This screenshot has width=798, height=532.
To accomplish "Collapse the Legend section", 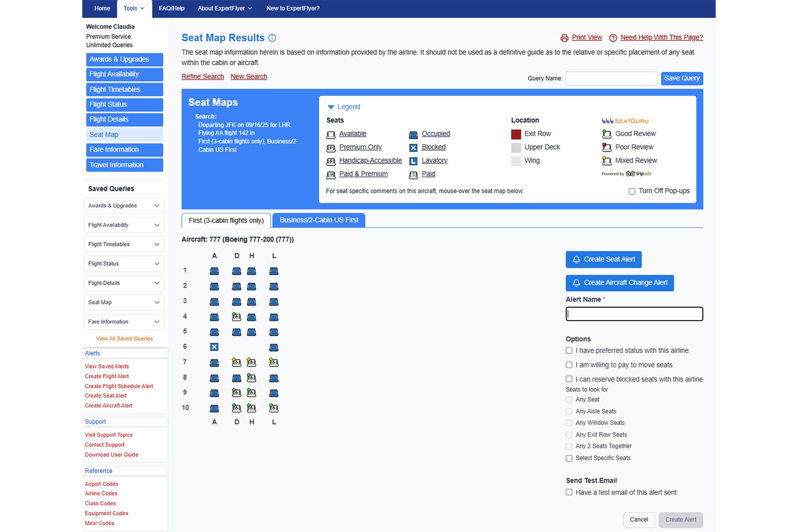I will pos(331,107).
